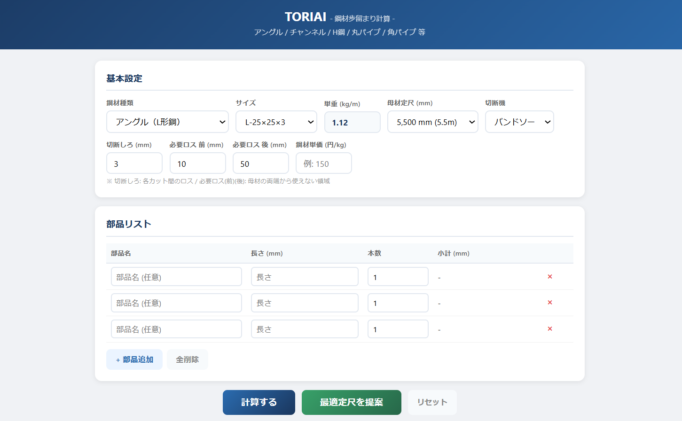Select the 切断機 dropdown showing バンドソー
The image size is (682, 421).
click(519, 122)
